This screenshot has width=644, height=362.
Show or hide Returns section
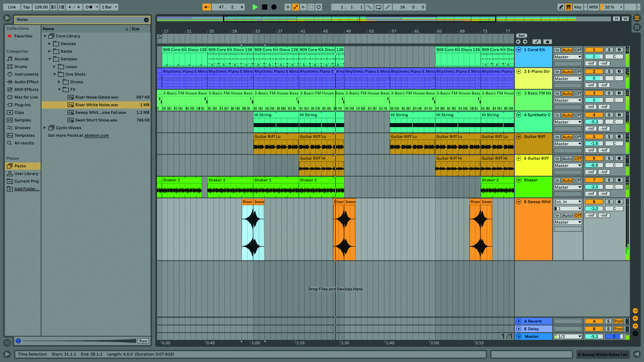pos(635,318)
